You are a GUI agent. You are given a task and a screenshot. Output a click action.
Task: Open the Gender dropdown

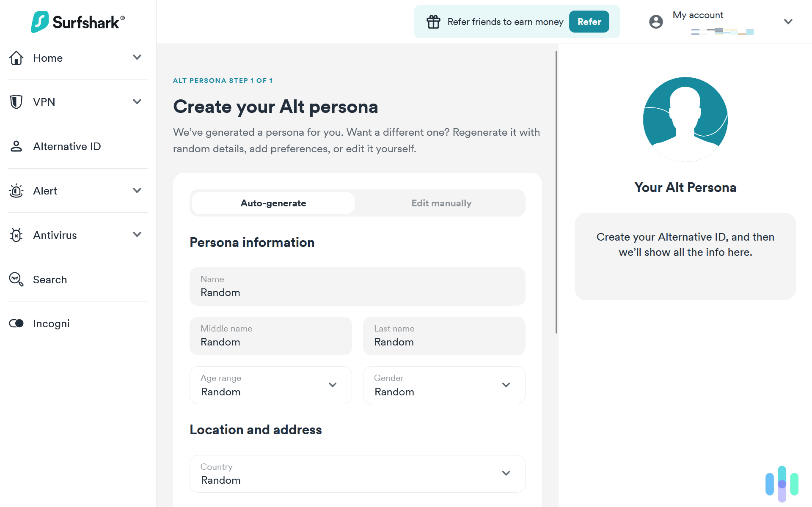tap(506, 385)
